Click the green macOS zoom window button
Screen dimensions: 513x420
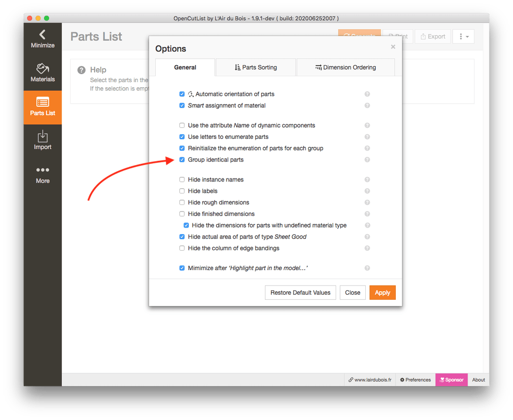[x=47, y=19]
